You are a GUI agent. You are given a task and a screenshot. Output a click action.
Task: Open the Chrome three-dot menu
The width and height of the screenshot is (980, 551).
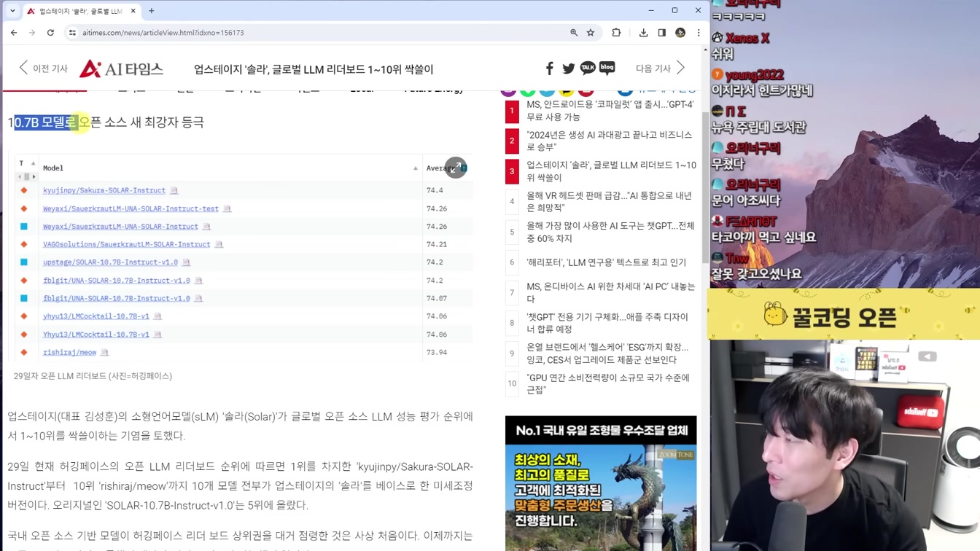click(x=699, y=33)
